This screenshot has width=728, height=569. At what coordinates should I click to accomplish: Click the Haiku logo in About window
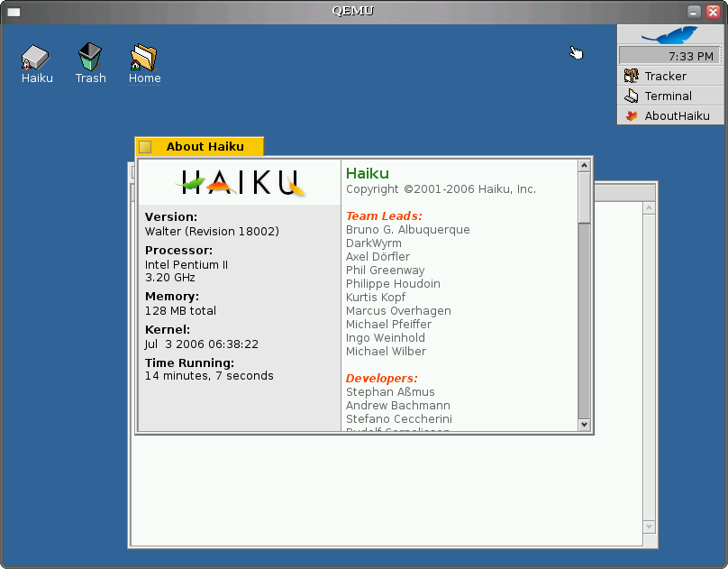pos(240,182)
